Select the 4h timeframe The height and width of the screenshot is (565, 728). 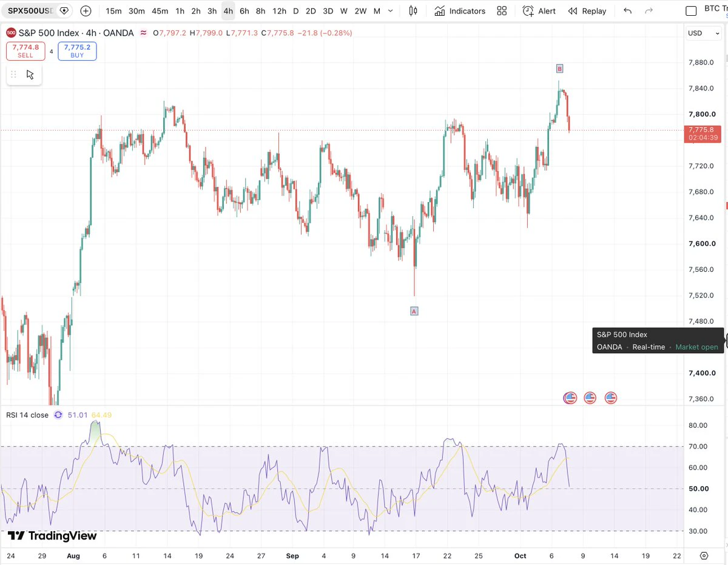click(228, 11)
